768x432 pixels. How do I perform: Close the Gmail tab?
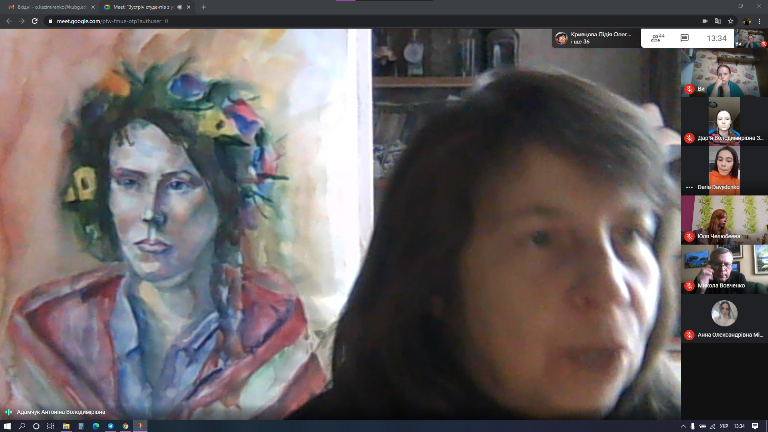[x=93, y=7]
